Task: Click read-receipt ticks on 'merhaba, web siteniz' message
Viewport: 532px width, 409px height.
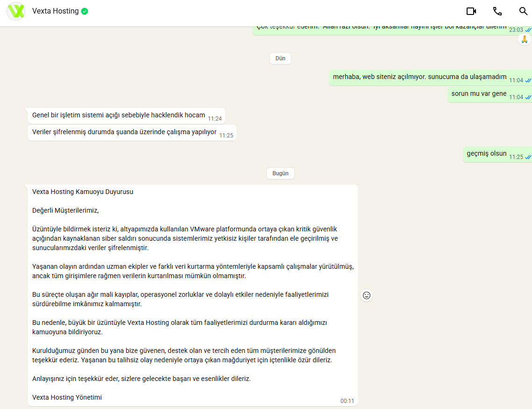Action: coord(528,80)
